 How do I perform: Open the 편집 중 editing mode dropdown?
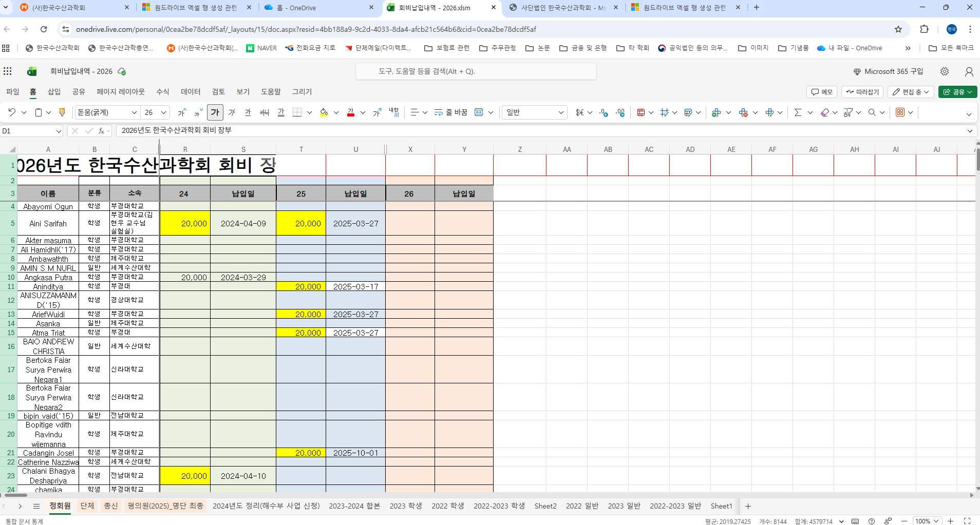[911, 92]
